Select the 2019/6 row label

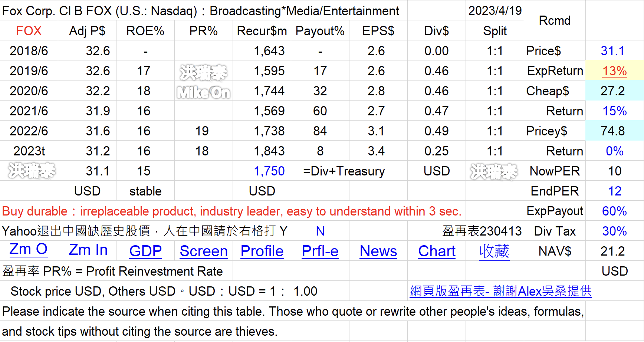29,71
